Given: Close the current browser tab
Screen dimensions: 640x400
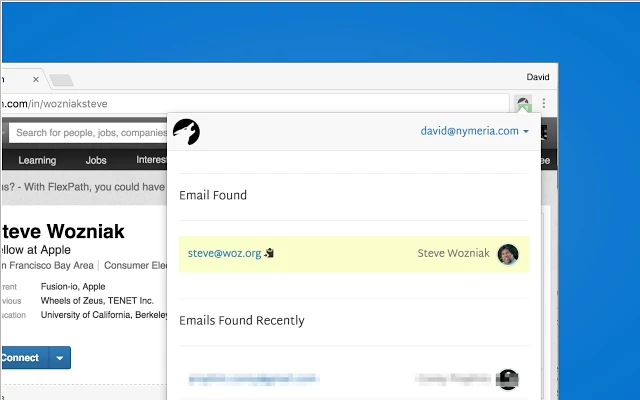Looking at the screenshot, I should 36,79.
